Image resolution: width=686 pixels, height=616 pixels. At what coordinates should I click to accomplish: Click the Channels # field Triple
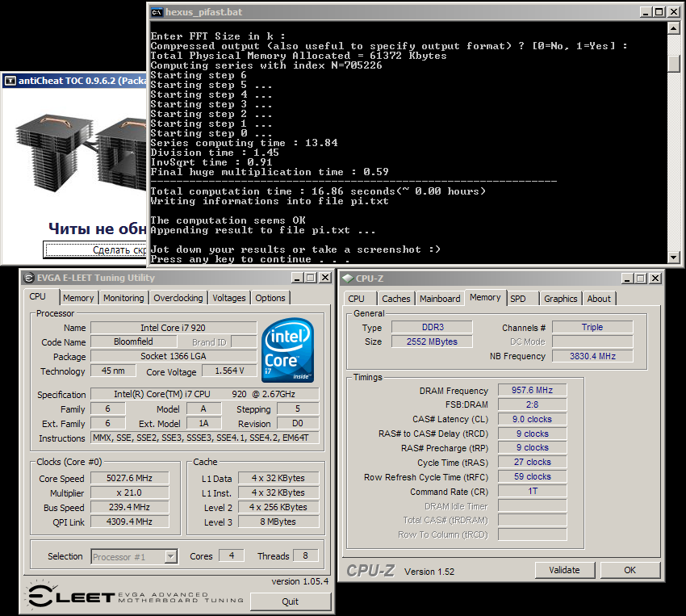[x=593, y=327]
